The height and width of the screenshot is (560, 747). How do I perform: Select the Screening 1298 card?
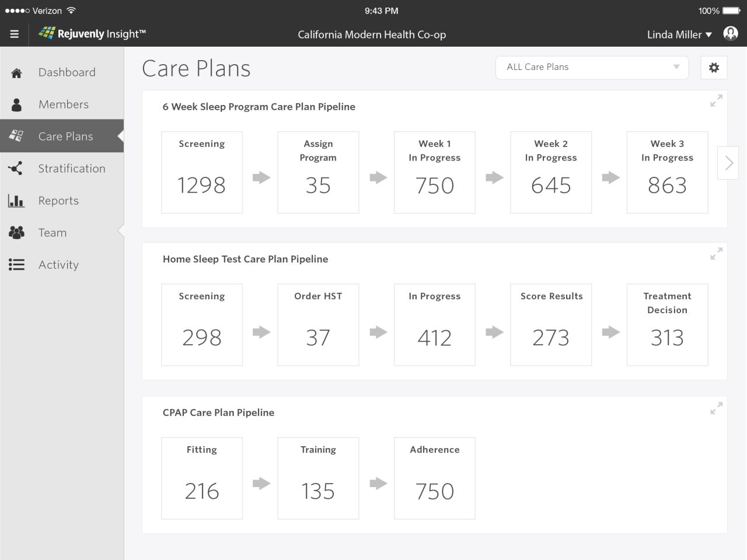[202, 172]
